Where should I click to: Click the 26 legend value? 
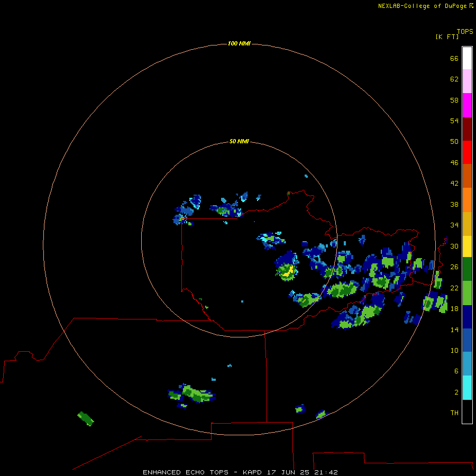coord(454,267)
